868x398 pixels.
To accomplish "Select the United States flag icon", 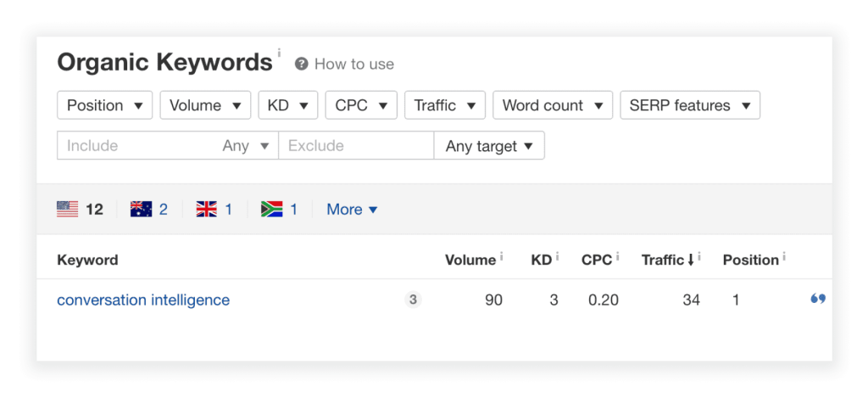I will [68, 209].
